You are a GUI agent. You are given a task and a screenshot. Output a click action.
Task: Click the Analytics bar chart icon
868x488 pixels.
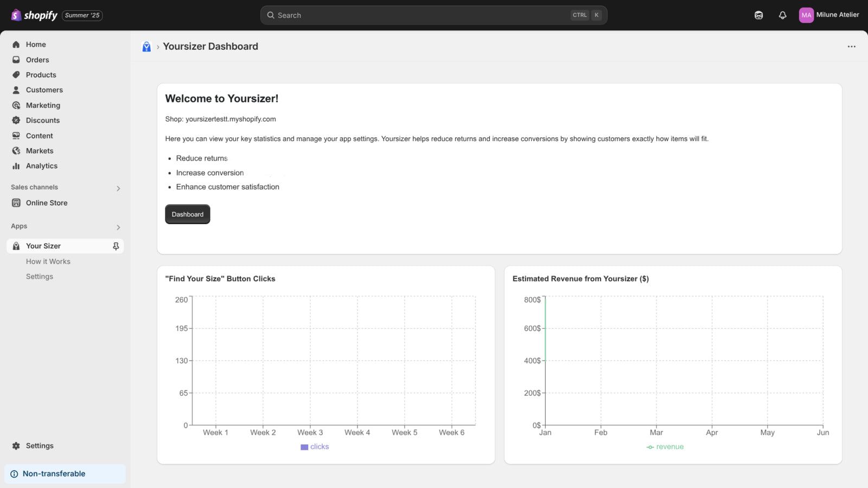click(x=16, y=166)
